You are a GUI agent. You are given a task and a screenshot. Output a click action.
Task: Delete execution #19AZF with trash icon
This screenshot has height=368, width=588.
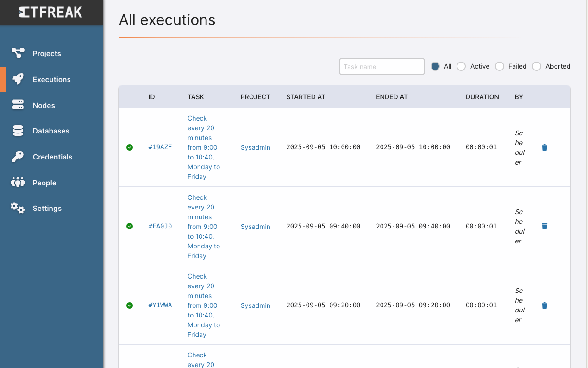tap(544, 147)
